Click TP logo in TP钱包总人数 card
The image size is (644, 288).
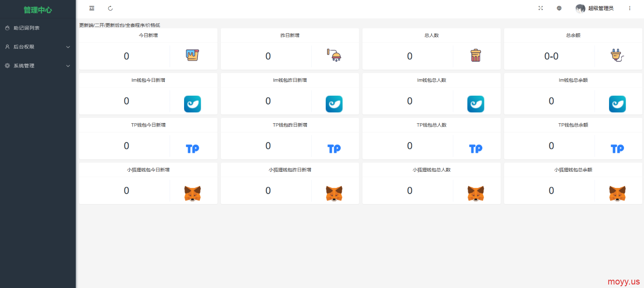pyautogui.click(x=476, y=149)
